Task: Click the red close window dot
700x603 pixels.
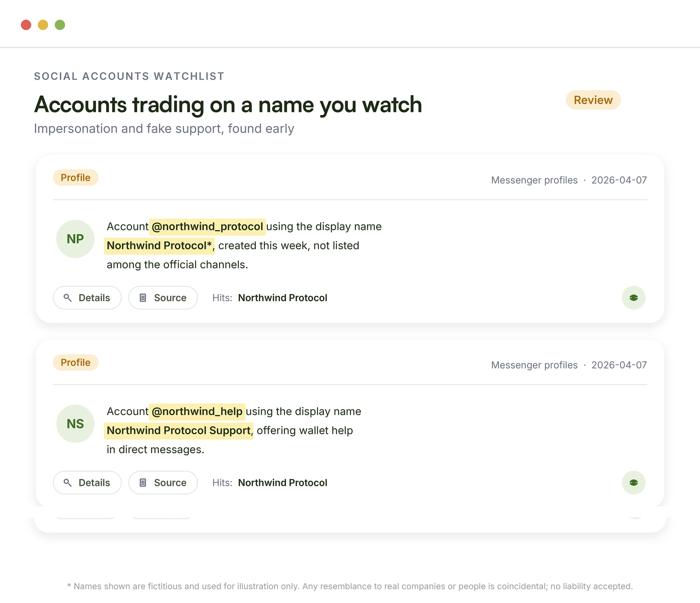Action: (x=26, y=25)
